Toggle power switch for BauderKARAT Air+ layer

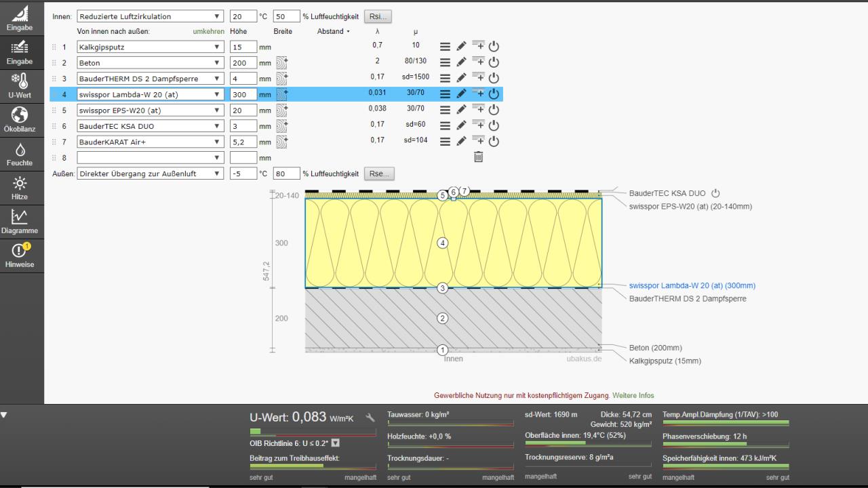click(x=494, y=141)
